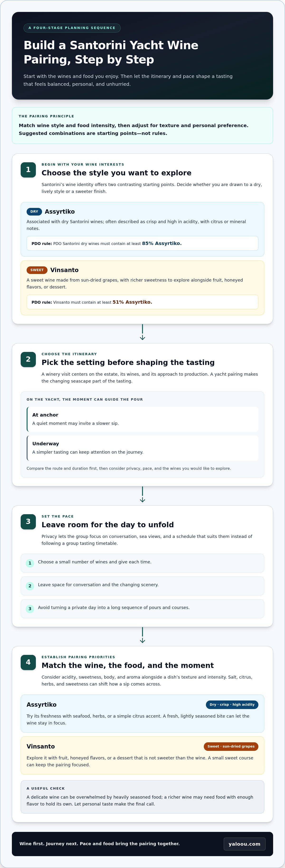Viewport: 285px width, 868px height.
Task: Click the arrow between steps 3 and 4
Action: pos(142,635)
